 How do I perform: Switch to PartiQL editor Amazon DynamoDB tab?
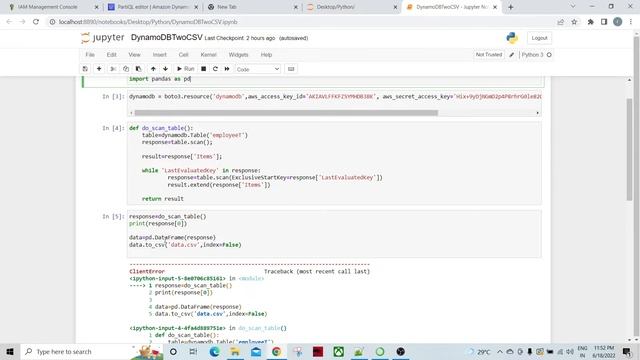coord(152,7)
